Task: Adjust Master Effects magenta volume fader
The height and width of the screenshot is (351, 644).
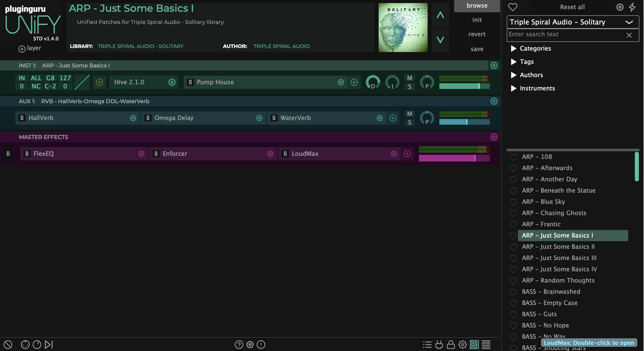Action: click(454, 158)
